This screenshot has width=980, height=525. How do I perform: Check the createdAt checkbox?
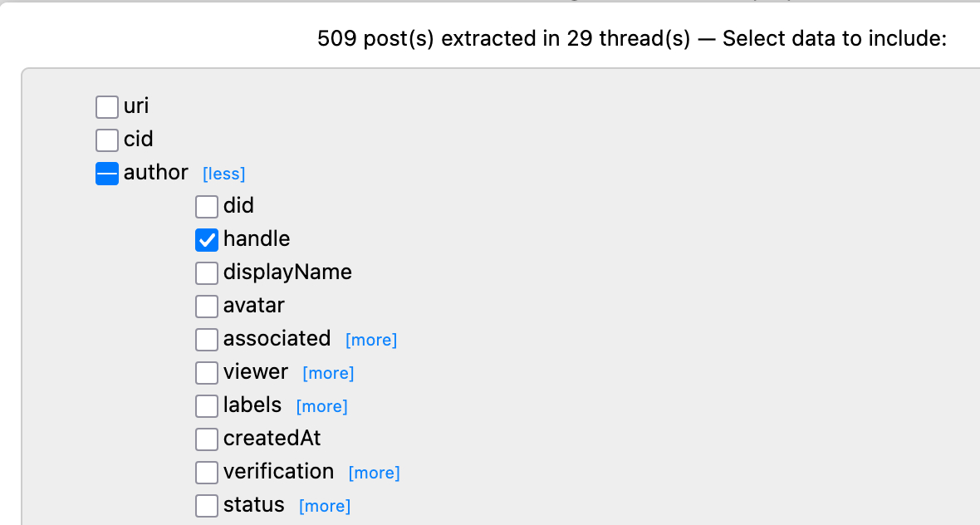(x=207, y=439)
